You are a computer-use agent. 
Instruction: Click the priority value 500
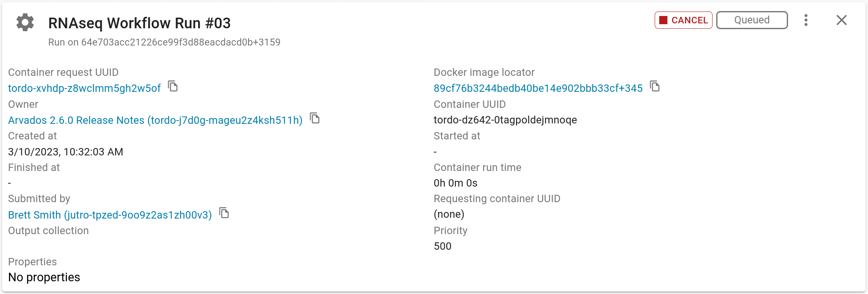443,246
